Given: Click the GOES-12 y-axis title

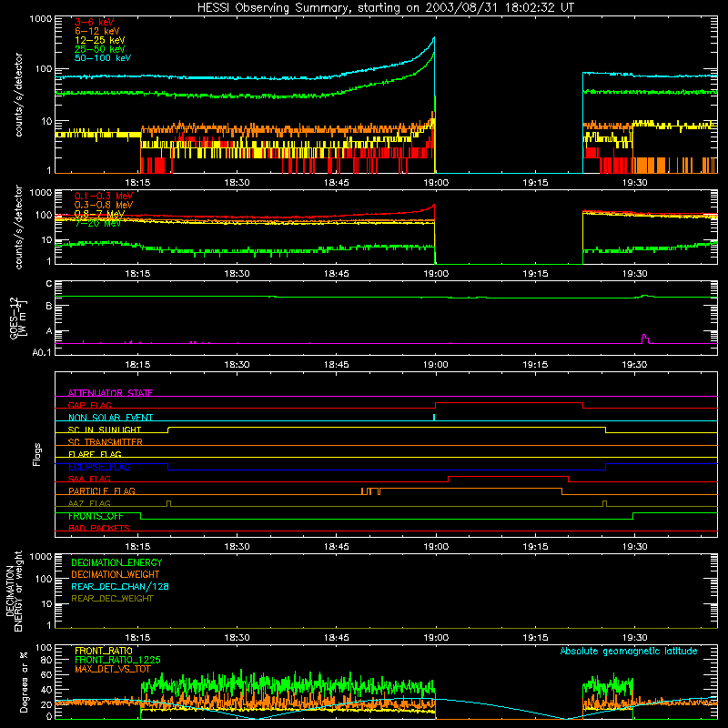Looking at the screenshot, I should [18, 318].
